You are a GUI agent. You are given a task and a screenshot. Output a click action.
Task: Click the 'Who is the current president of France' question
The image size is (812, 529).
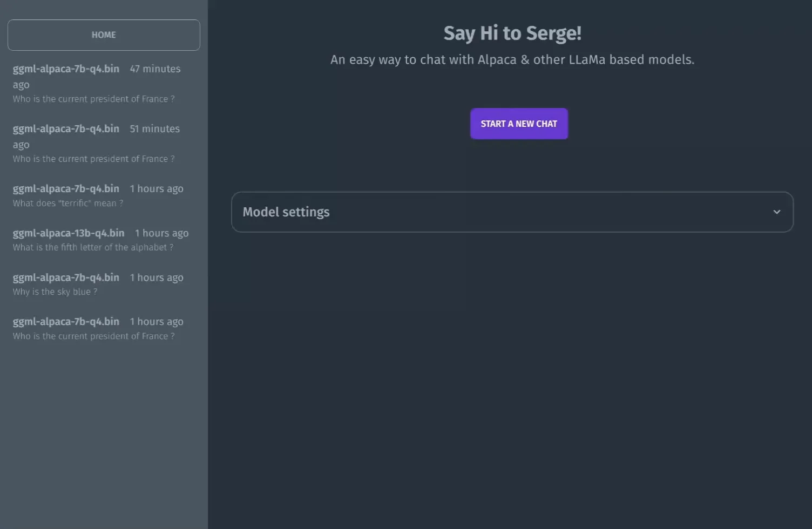pos(93,99)
